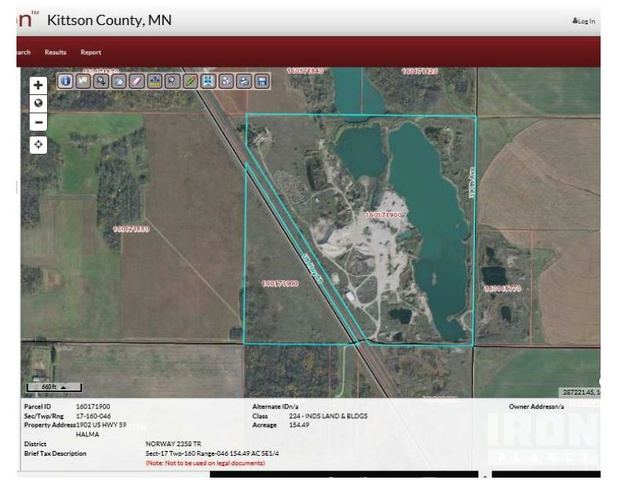Click the full extent arrows tool icon
Screen dimensions: 621x480
(208, 80)
